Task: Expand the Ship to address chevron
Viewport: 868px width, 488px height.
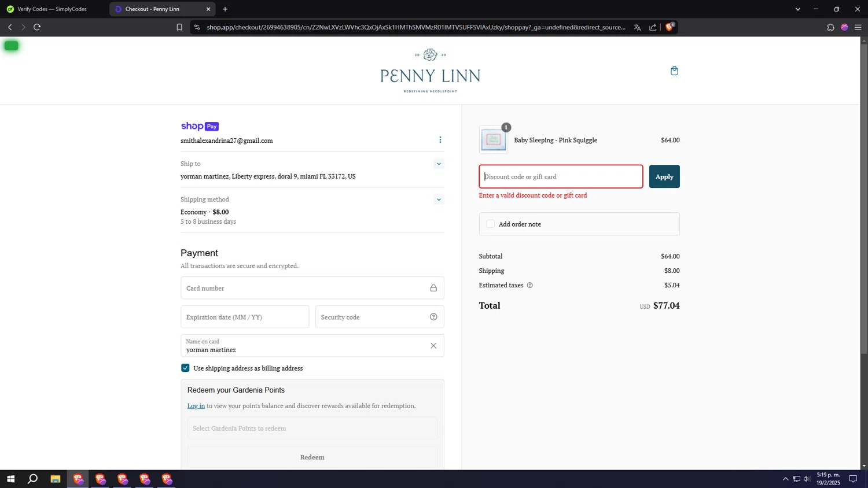Action: click(x=439, y=164)
